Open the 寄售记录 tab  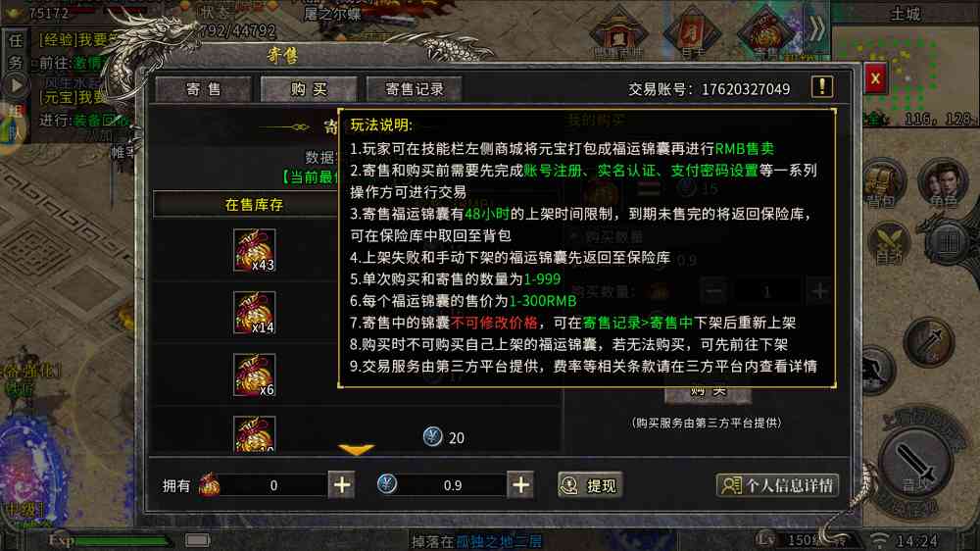pos(415,89)
